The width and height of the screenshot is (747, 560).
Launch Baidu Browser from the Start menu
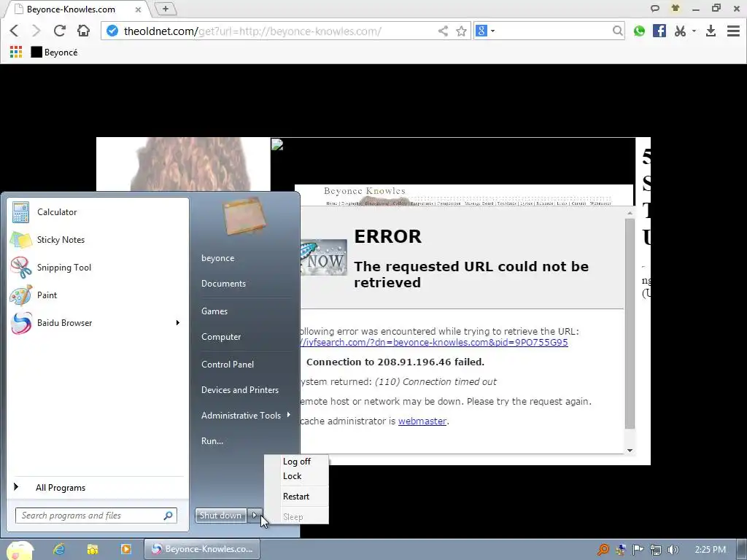pyautogui.click(x=90, y=323)
